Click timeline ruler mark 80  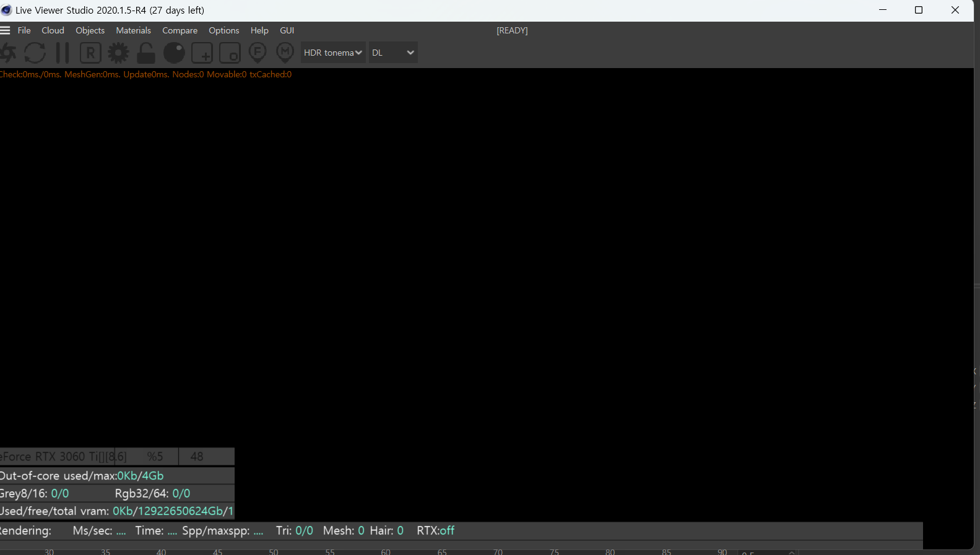click(x=610, y=551)
